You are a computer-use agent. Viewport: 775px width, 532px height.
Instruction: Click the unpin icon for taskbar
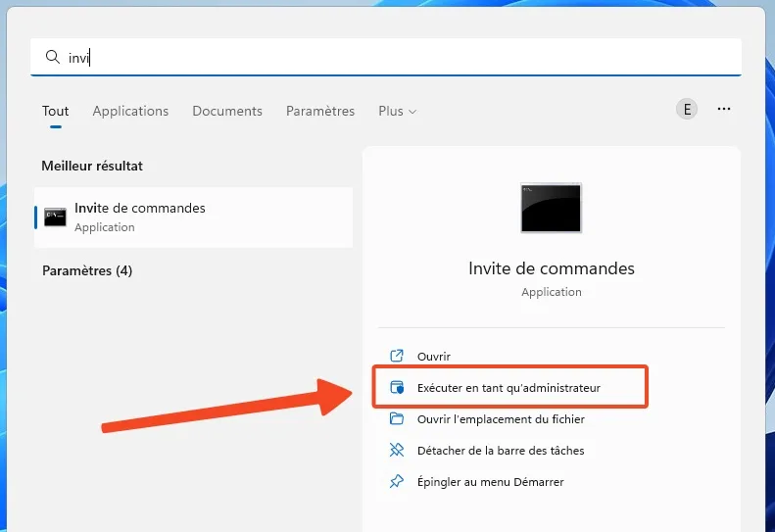point(397,450)
